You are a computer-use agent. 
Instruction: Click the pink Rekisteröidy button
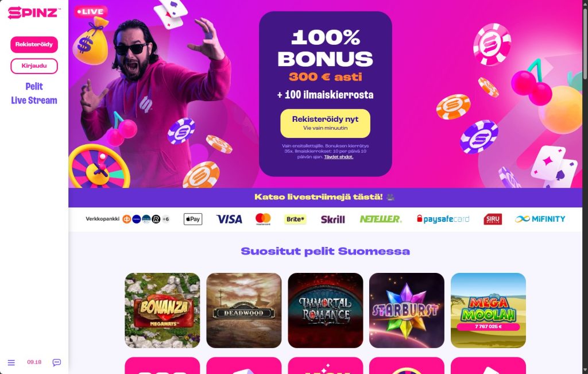pos(34,44)
